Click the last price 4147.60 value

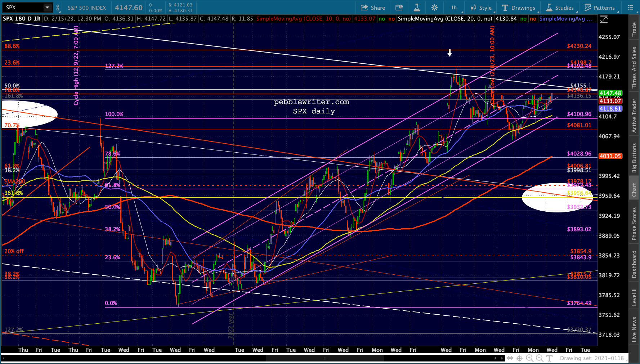(129, 8)
